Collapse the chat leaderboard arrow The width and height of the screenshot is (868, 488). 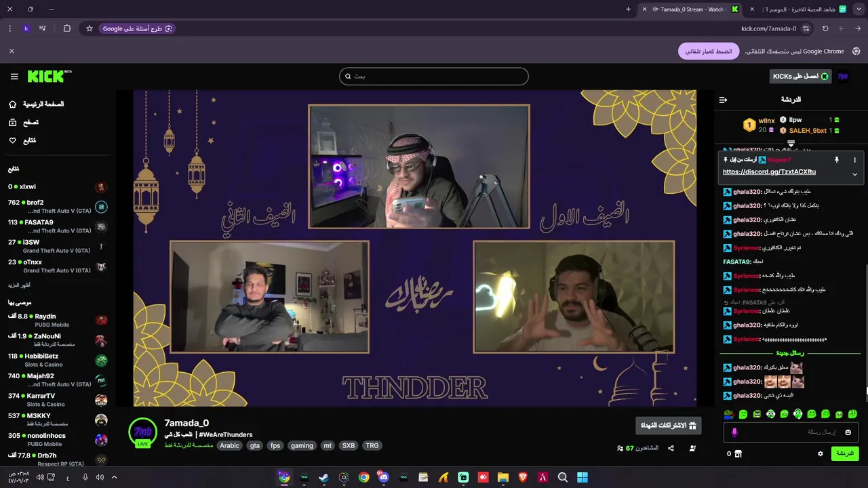point(791,143)
